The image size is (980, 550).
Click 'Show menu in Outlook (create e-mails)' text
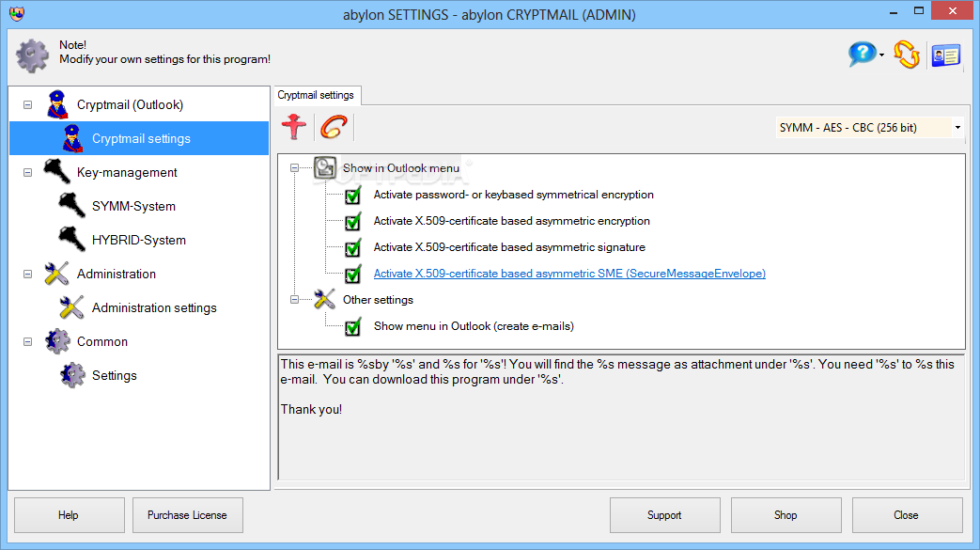click(474, 326)
